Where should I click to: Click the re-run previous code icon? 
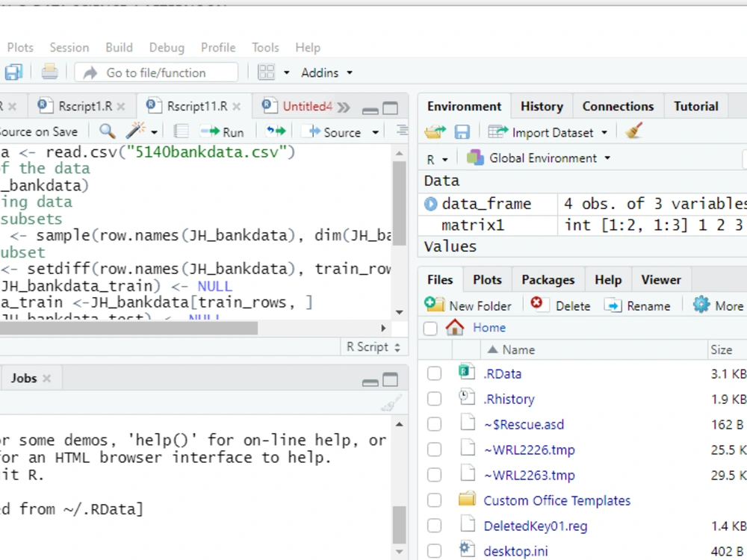pos(276,131)
